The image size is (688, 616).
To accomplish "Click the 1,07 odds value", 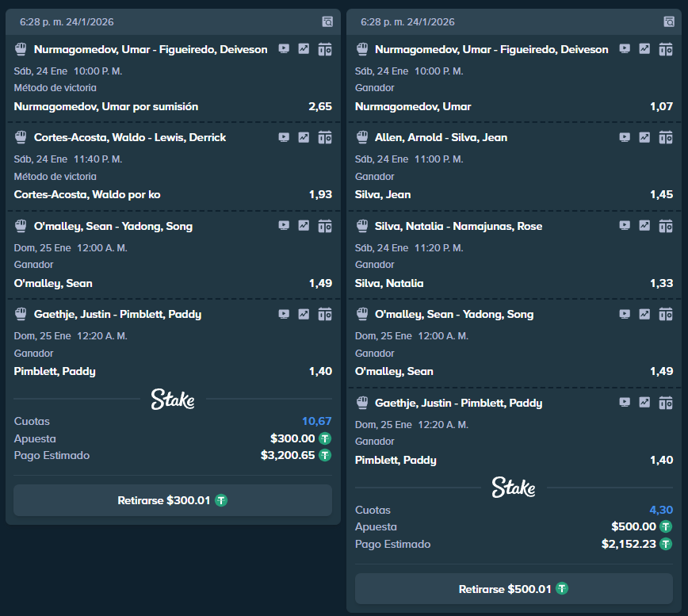I will [662, 106].
